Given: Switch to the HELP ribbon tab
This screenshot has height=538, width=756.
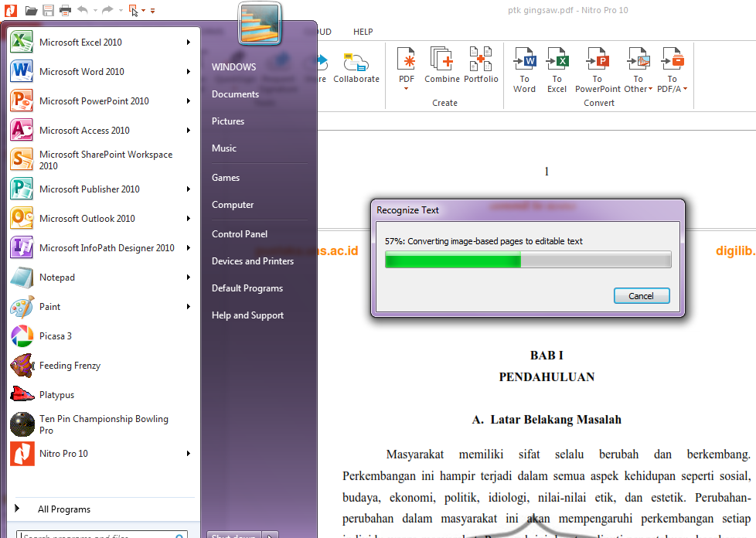Looking at the screenshot, I should [363, 32].
